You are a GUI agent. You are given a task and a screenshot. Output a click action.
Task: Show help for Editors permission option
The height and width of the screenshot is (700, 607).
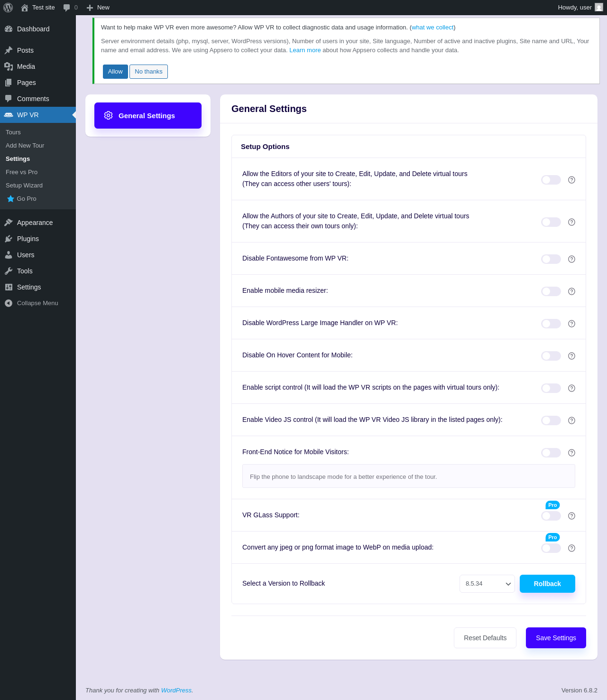click(x=571, y=180)
